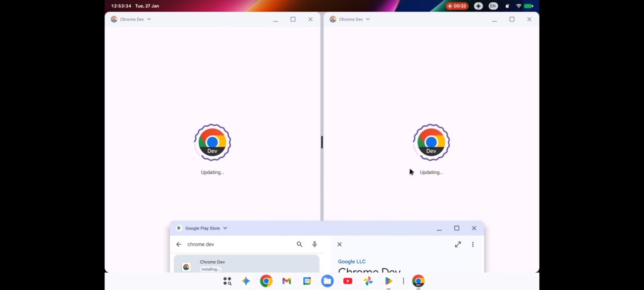The image size is (644, 290).
Task: Click the Chrome Dev taskbar icon
Action: click(418, 281)
